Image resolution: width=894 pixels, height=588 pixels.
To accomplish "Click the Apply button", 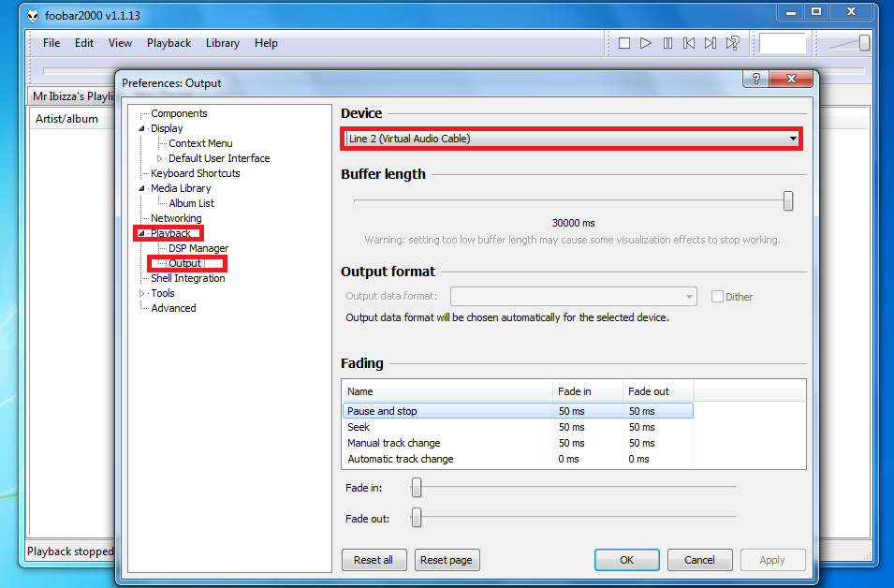I will pos(772,560).
